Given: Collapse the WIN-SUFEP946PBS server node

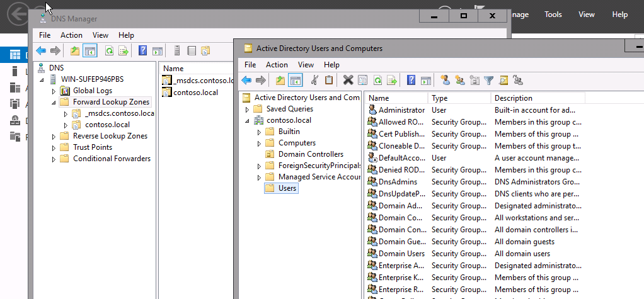Looking at the screenshot, I should pyautogui.click(x=42, y=79).
